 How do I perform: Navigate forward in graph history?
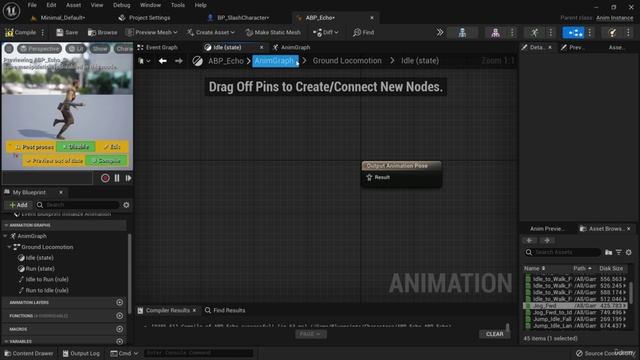(x=179, y=61)
